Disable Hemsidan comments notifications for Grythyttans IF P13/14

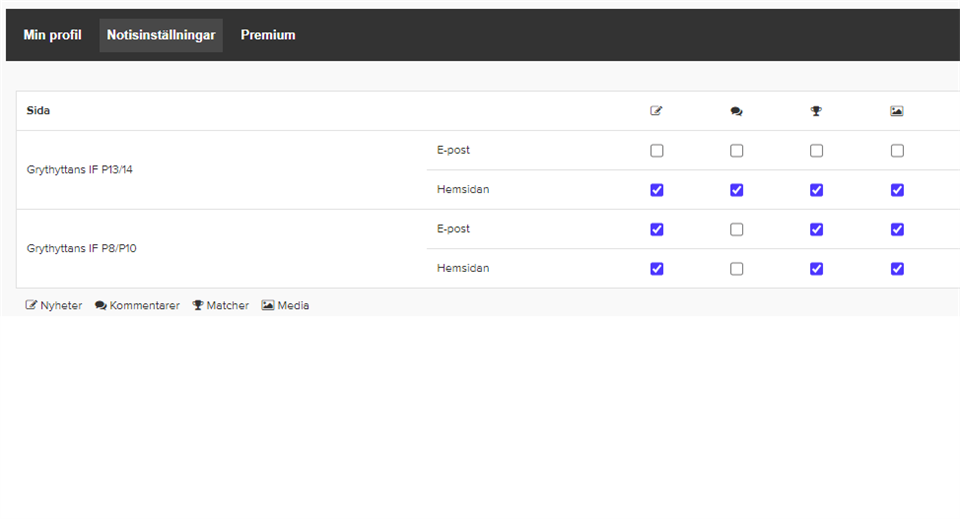[737, 190]
